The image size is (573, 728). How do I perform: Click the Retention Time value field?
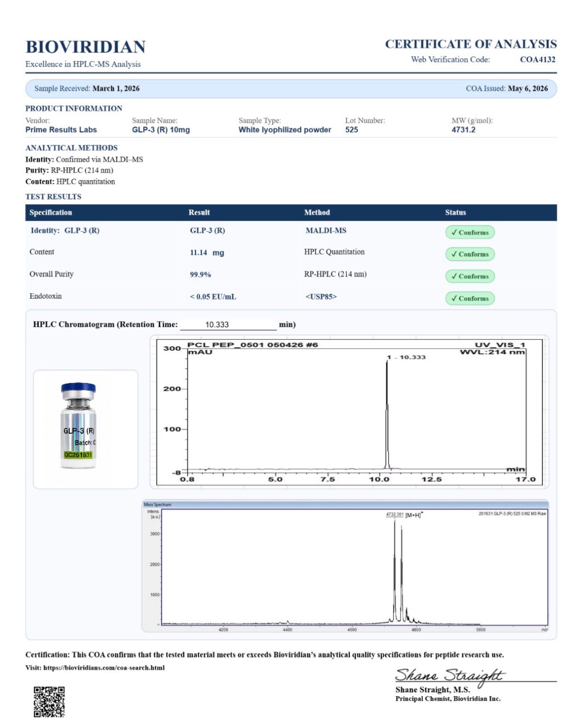coord(228,325)
